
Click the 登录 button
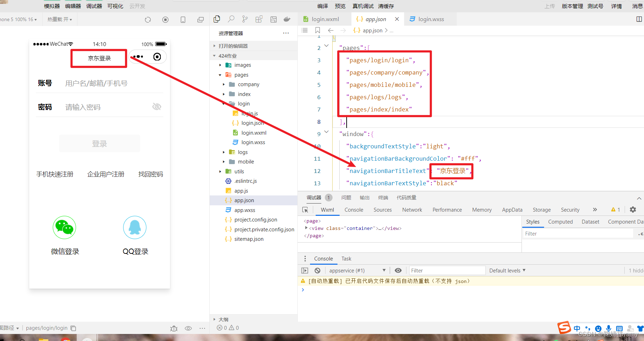tap(100, 143)
